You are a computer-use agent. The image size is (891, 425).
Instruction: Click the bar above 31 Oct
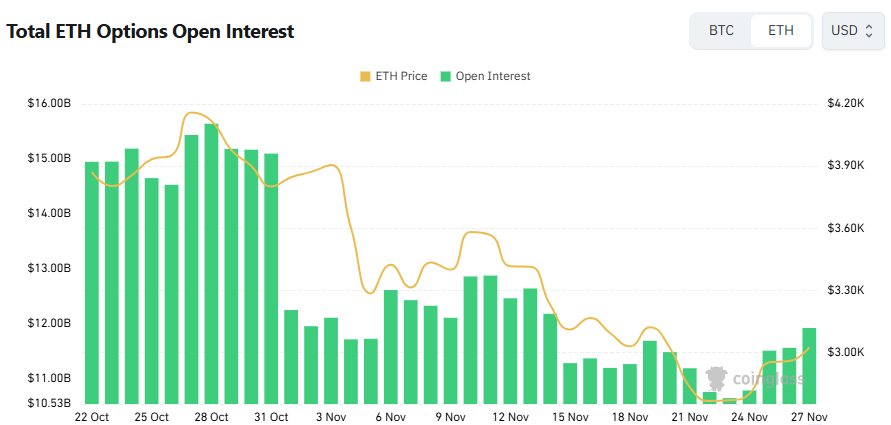click(271, 278)
